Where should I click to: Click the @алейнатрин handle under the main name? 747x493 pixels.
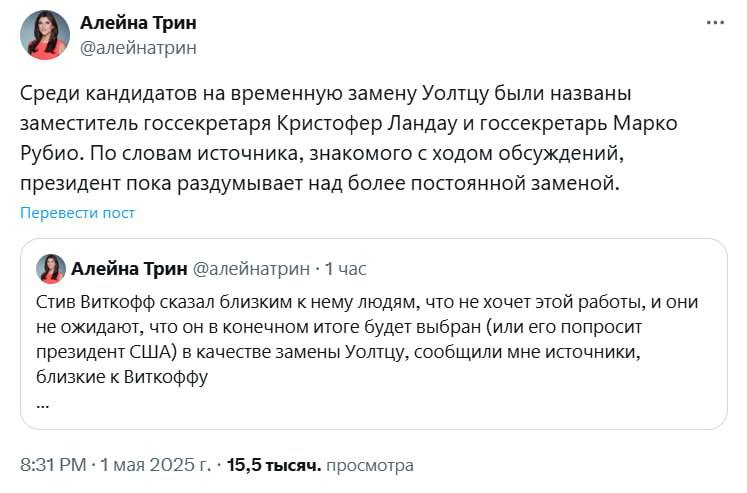pos(138,47)
